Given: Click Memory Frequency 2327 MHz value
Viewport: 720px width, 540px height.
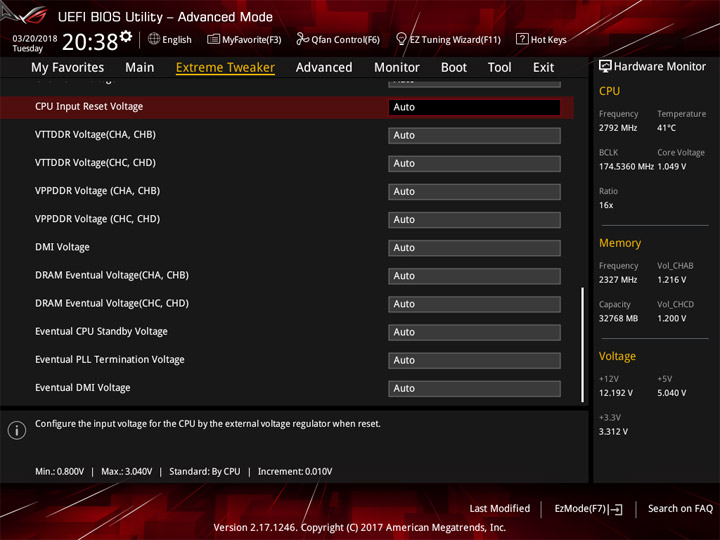Looking at the screenshot, I should [x=618, y=280].
